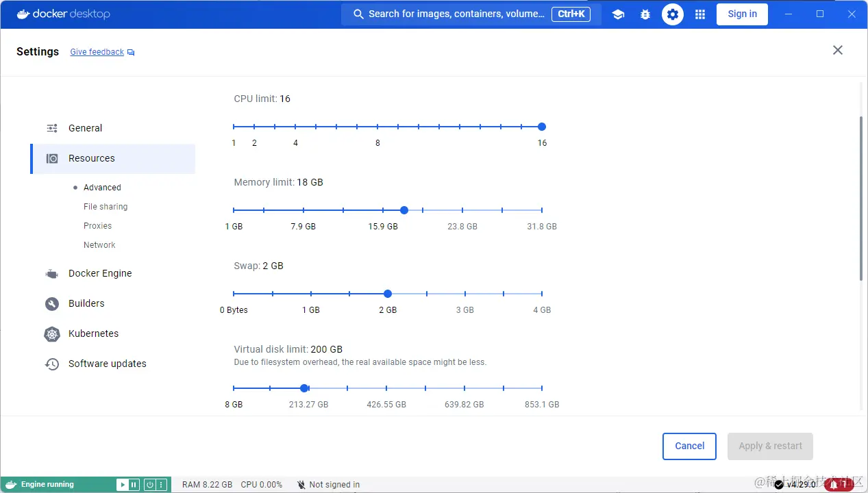
Task: Click the play button in engine status bar
Action: coord(122,485)
